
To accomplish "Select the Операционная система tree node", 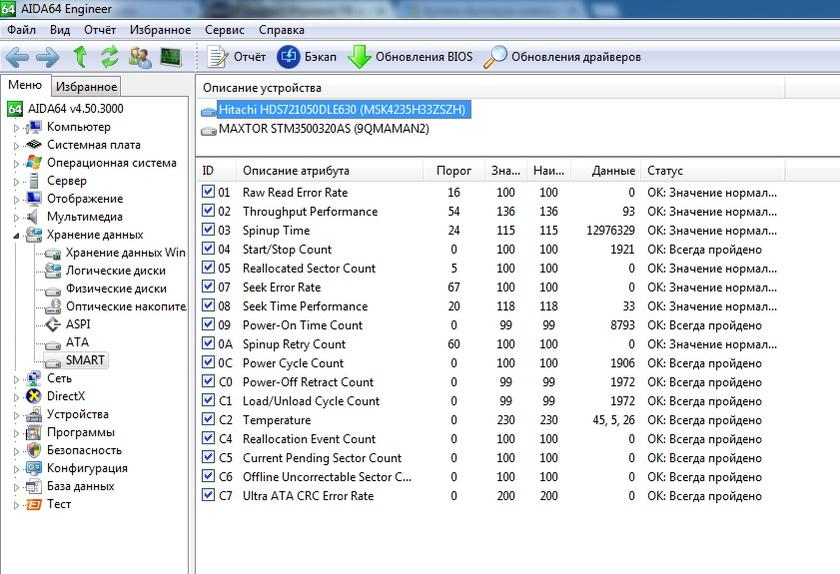I will [x=111, y=163].
